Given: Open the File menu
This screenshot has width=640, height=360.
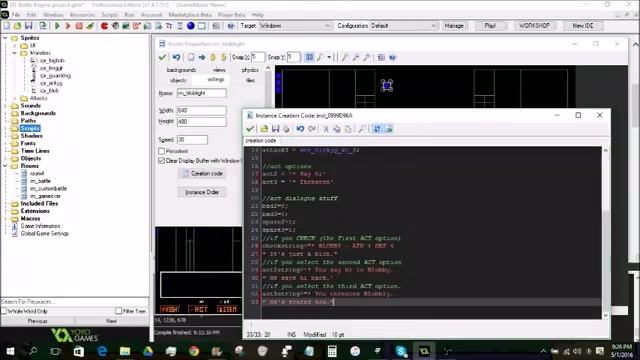Looking at the screenshot, I should 16,15.
